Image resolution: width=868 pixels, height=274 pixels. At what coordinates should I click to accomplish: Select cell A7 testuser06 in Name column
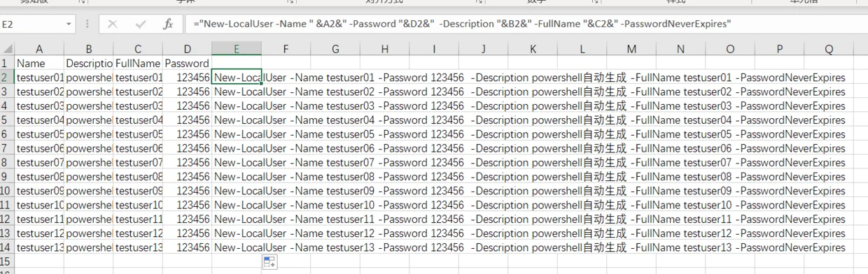point(39,148)
